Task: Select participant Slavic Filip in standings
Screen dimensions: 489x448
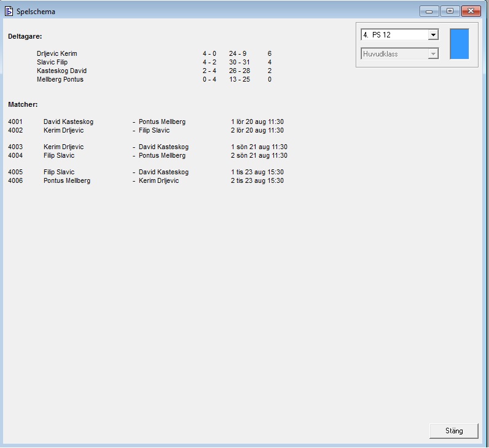Action: coord(52,63)
